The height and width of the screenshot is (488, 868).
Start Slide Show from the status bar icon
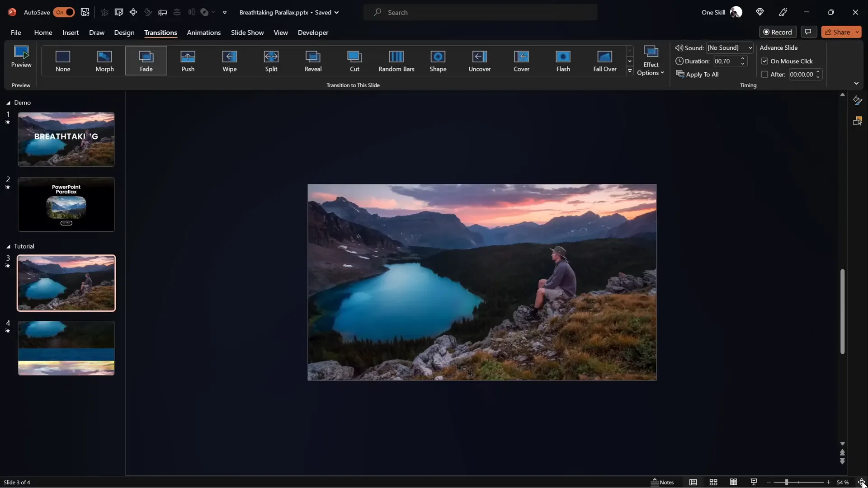[x=753, y=482]
